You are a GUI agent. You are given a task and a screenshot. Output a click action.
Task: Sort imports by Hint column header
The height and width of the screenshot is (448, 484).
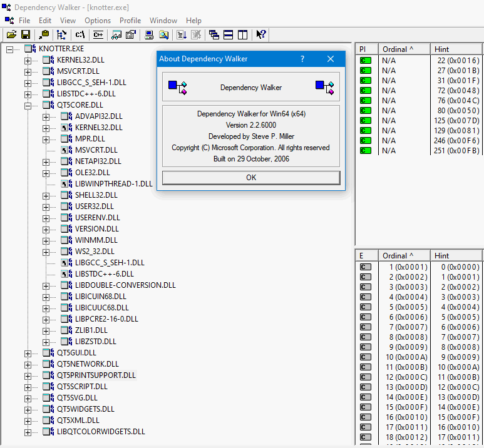[x=456, y=49]
